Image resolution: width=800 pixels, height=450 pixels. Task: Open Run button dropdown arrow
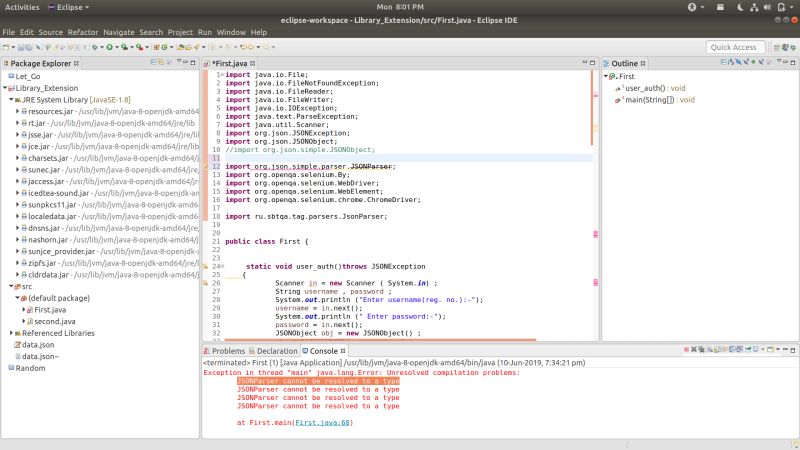[117, 47]
